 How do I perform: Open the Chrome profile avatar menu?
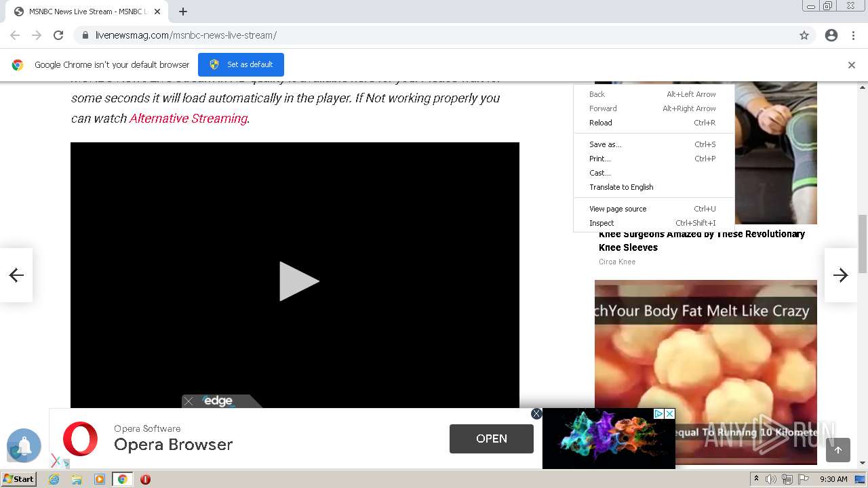coord(831,35)
